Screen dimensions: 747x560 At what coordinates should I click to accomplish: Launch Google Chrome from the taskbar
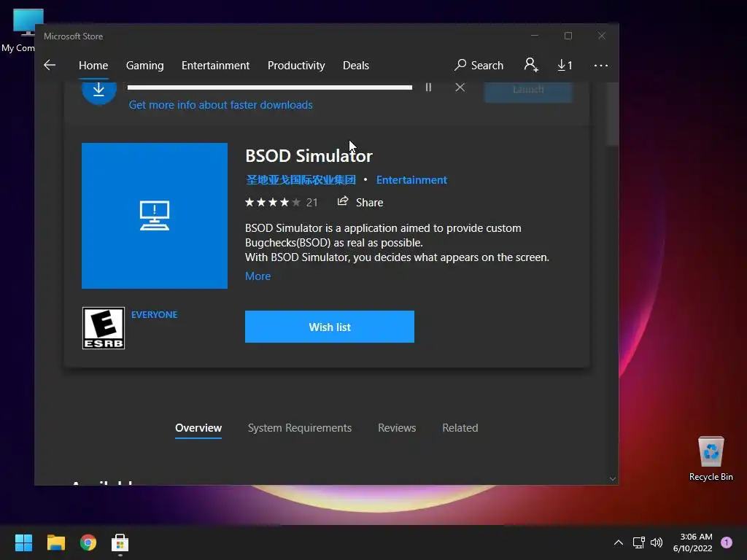88,542
